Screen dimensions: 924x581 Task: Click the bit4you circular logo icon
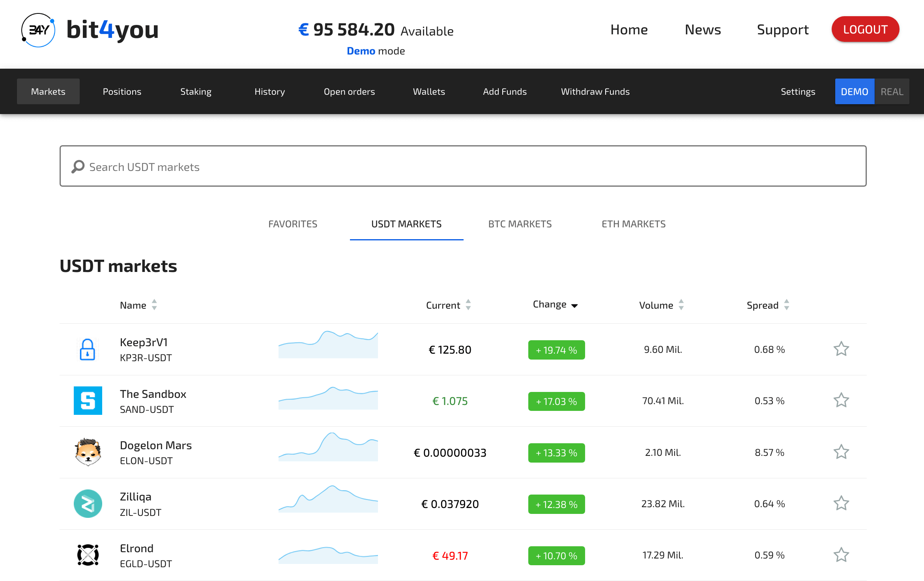(x=38, y=30)
